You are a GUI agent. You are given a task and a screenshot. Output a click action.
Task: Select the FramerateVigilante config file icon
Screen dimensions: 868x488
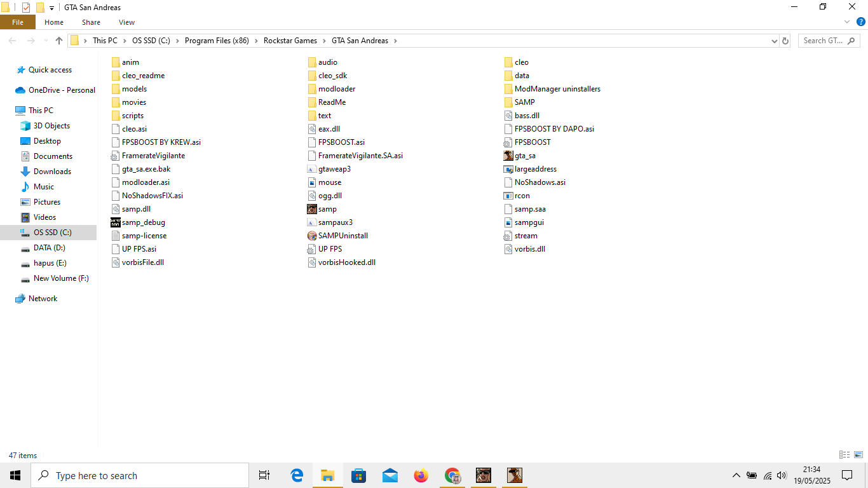pyautogui.click(x=116, y=156)
